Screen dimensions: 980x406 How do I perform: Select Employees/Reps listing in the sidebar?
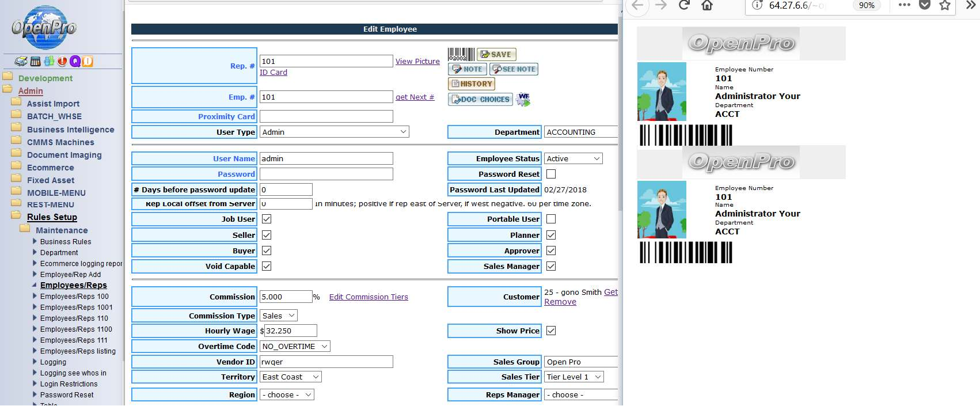coord(78,351)
